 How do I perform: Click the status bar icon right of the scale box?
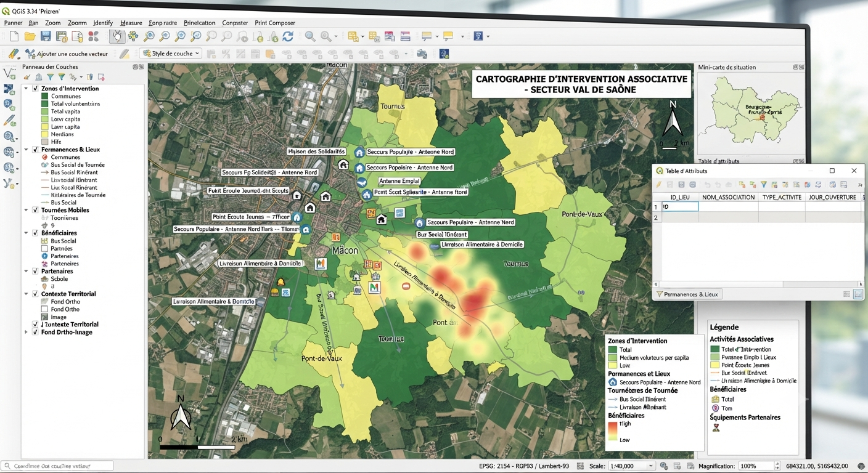[x=664, y=466]
